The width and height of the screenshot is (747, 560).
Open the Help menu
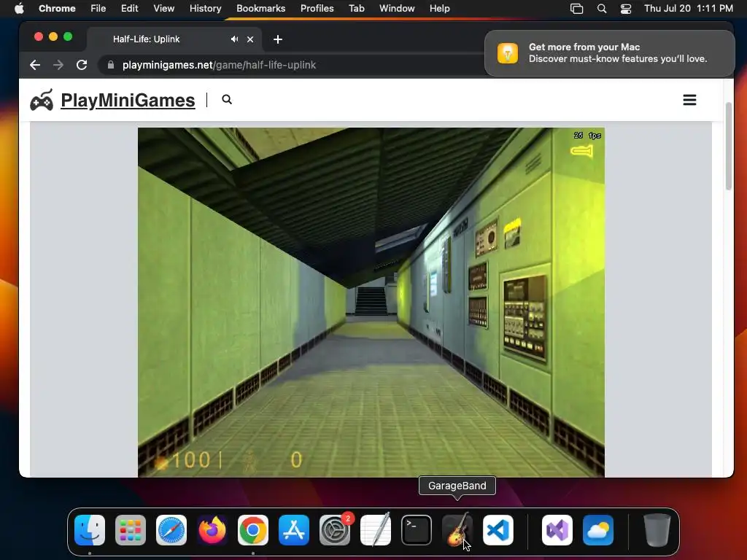pos(439,9)
